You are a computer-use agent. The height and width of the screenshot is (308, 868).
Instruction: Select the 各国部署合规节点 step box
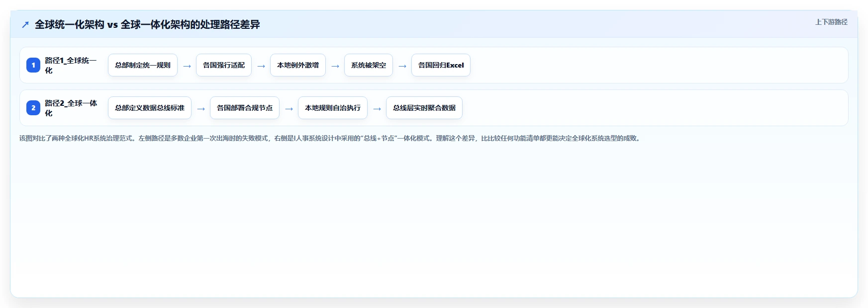pyautogui.click(x=245, y=108)
